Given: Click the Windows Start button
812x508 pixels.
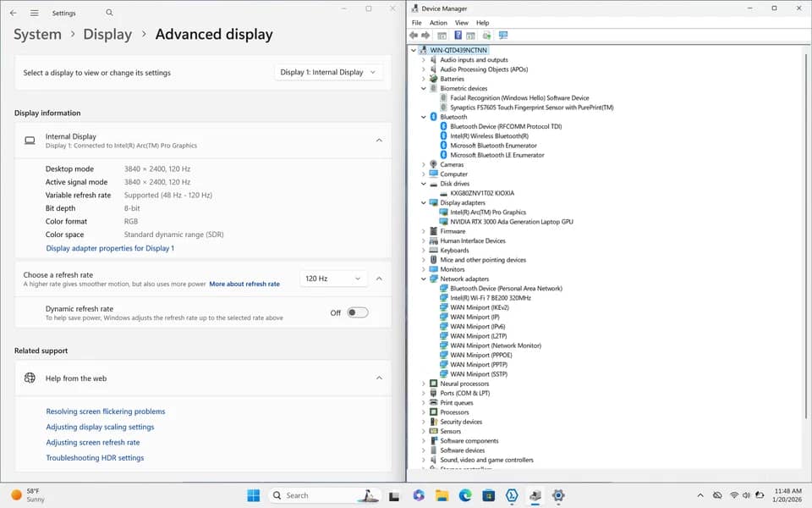Looking at the screenshot, I should click(x=253, y=495).
